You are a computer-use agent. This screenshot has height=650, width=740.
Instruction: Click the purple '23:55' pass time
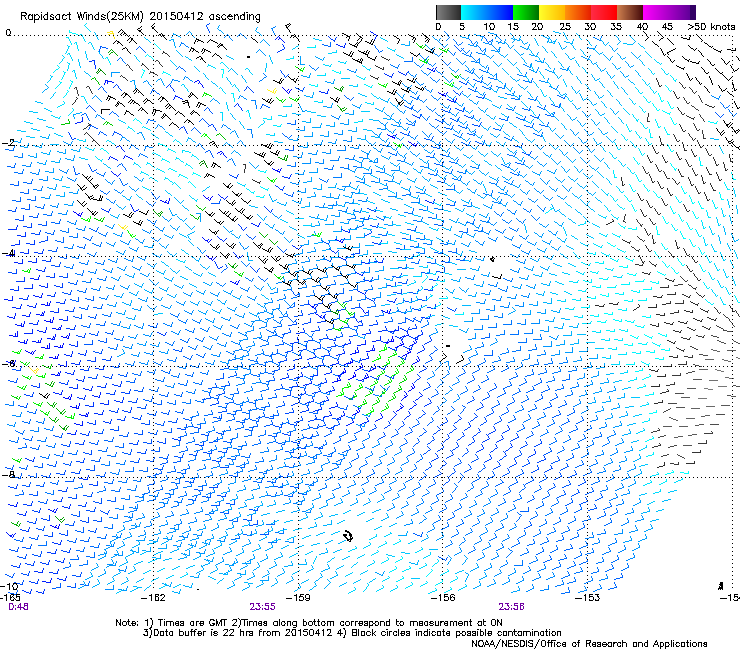[x=262, y=607]
